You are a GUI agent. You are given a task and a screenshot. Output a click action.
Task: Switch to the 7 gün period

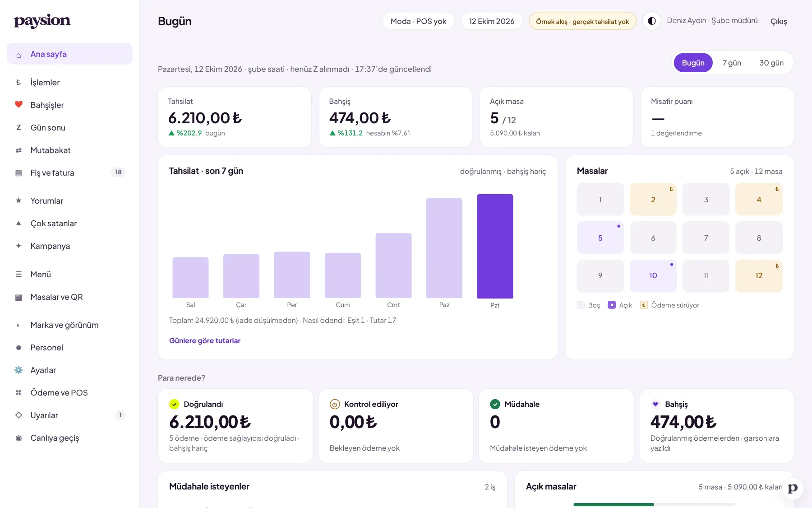732,63
